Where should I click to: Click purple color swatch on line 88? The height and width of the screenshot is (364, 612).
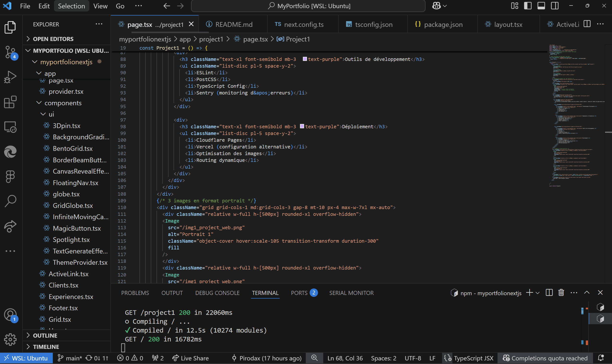pos(305,59)
